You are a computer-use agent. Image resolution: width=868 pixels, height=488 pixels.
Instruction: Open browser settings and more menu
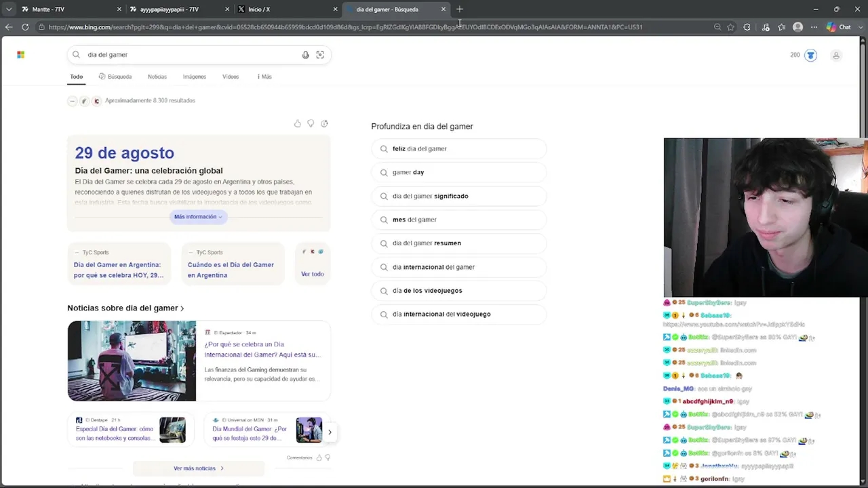click(814, 27)
